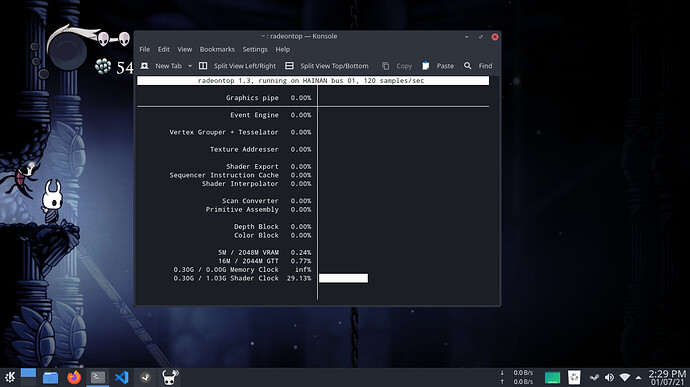The width and height of the screenshot is (690, 387).
Task: Open the Help menu
Action: coord(283,49)
